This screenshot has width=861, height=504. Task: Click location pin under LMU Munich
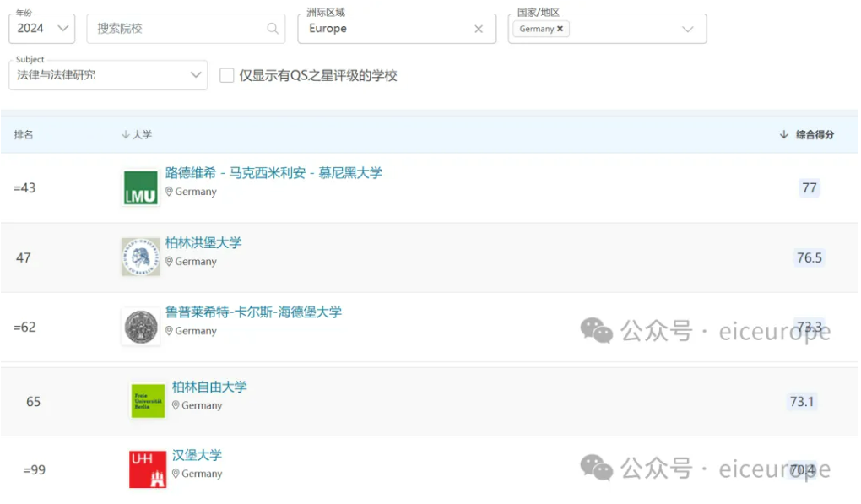pyautogui.click(x=169, y=192)
